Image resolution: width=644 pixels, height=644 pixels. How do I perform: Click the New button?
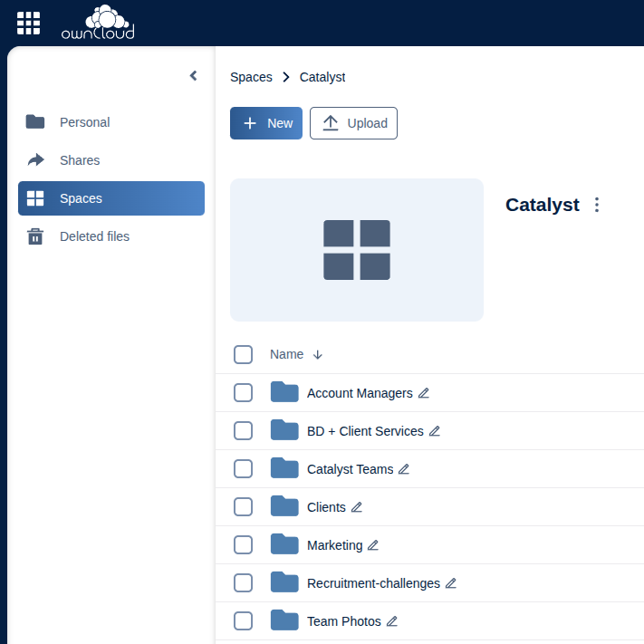point(266,123)
